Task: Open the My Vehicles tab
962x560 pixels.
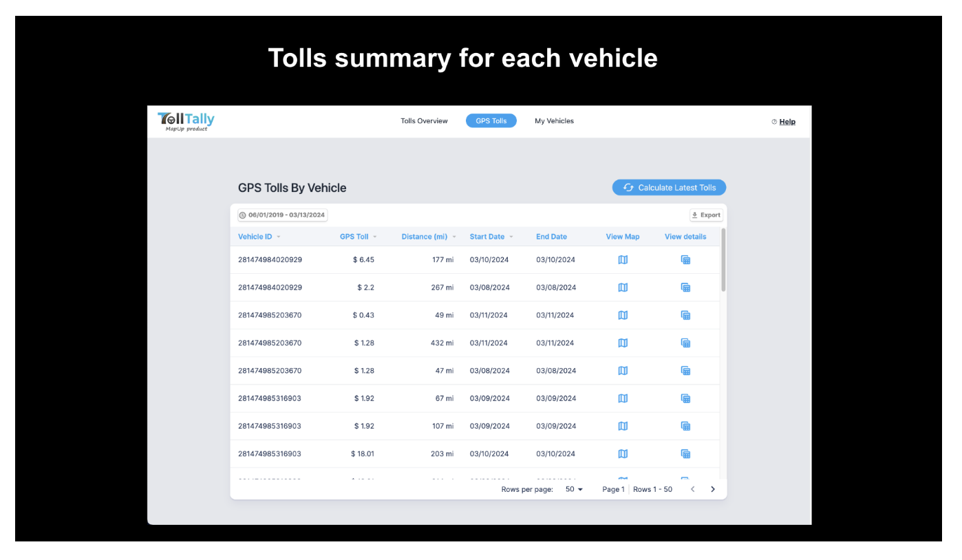Action: (x=554, y=121)
